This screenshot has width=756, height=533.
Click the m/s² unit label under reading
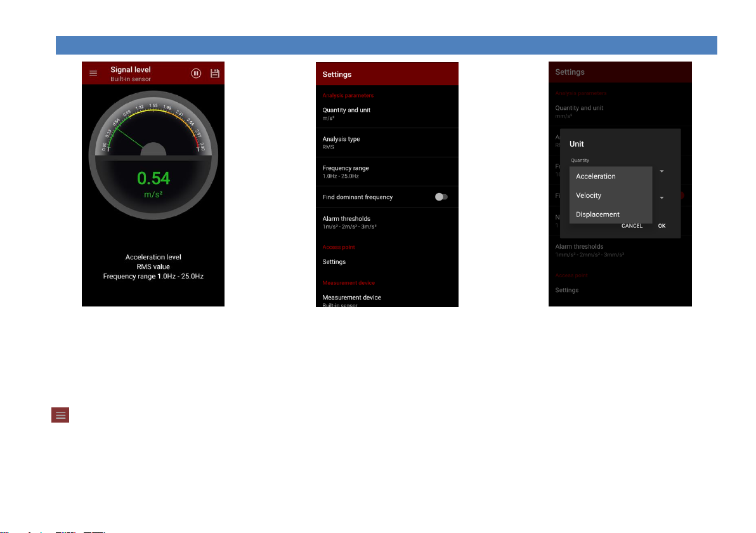pyautogui.click(x=153, y=194)
